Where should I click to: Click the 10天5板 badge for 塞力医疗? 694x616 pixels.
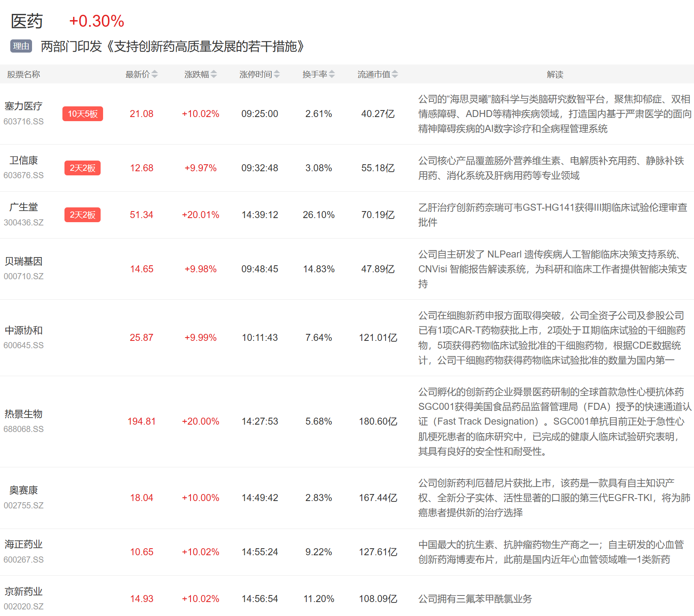tap(83, 114)
